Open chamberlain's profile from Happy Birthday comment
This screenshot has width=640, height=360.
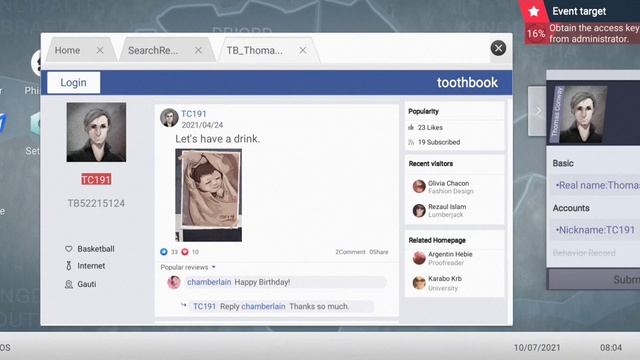click(x=209, y=282)
